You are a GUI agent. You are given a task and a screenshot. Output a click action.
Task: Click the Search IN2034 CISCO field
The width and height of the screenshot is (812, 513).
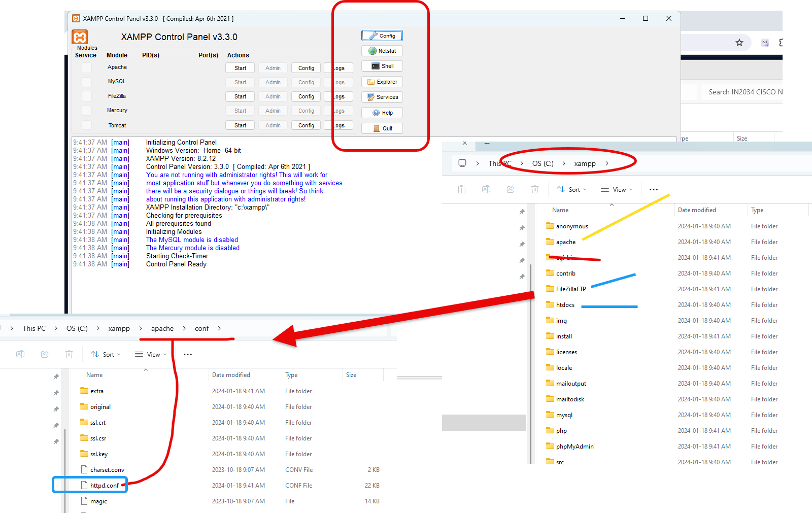[x=742, y=92]
